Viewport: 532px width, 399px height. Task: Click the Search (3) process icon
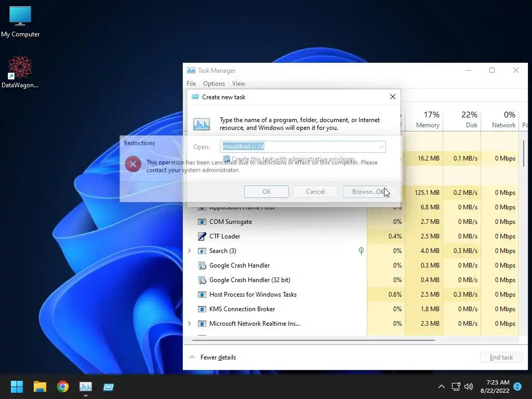click(202, 251)
